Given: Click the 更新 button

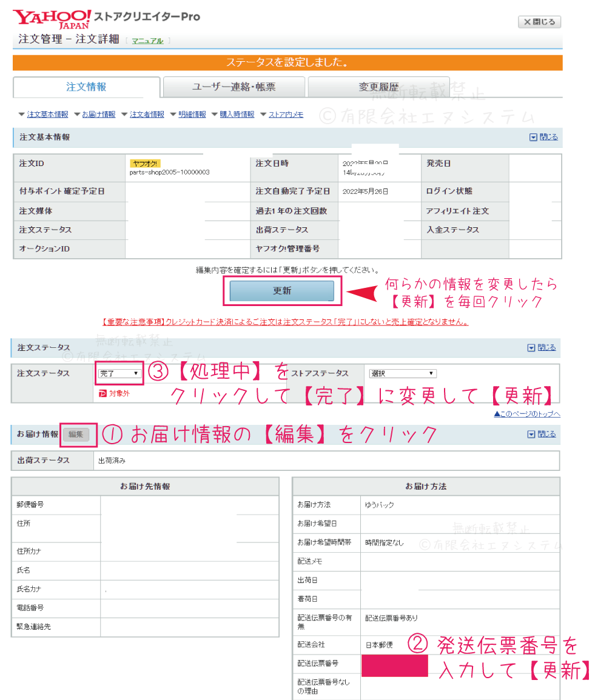Looking at the screenshot, I should pyautogui.click(x=282, y=291).
